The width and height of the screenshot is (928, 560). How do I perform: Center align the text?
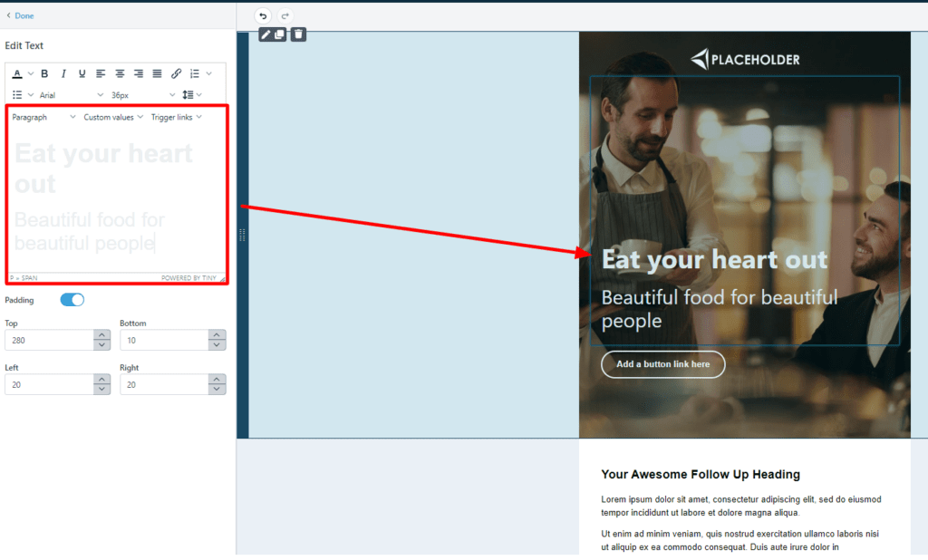[120, 73]
